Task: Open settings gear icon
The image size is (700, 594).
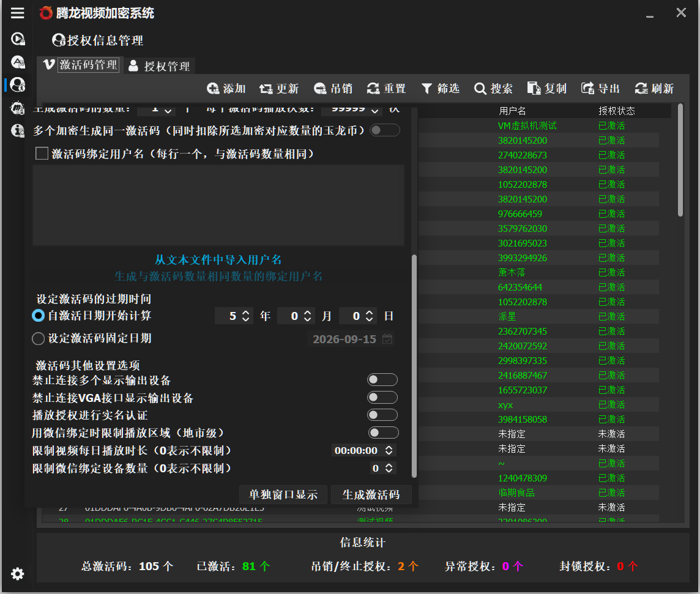Action: pyautogui.click(x=17, y=574)
